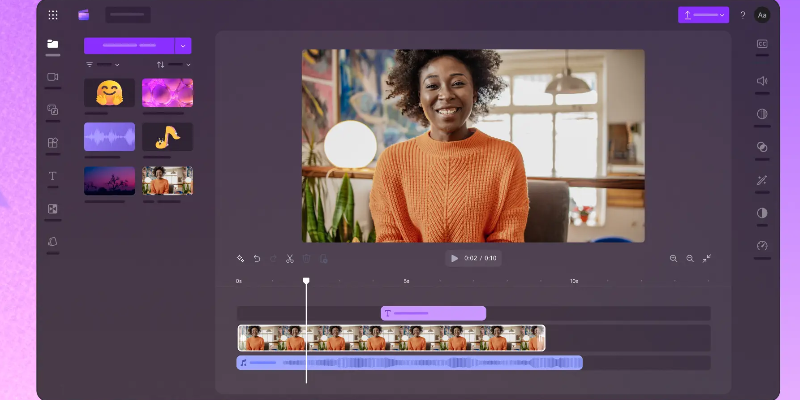Expand the Import media dropdown arrow
Screen dimensions: 800x400
(183, 45)
